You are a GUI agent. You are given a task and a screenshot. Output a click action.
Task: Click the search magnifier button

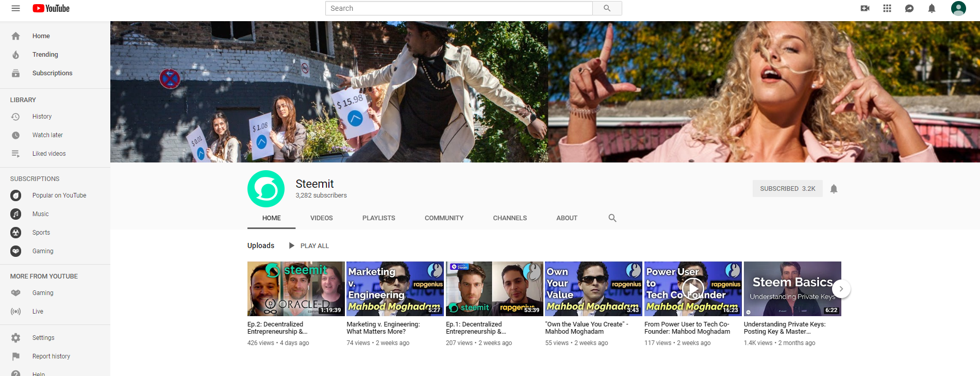tap(607, 8)
